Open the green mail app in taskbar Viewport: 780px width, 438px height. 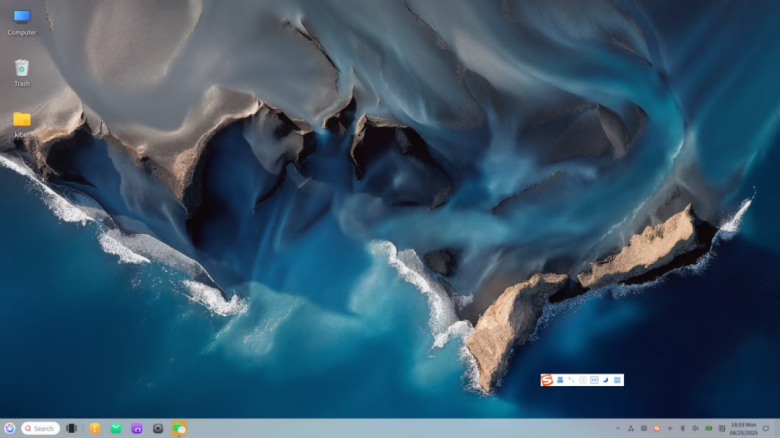(x=116, y=428)
